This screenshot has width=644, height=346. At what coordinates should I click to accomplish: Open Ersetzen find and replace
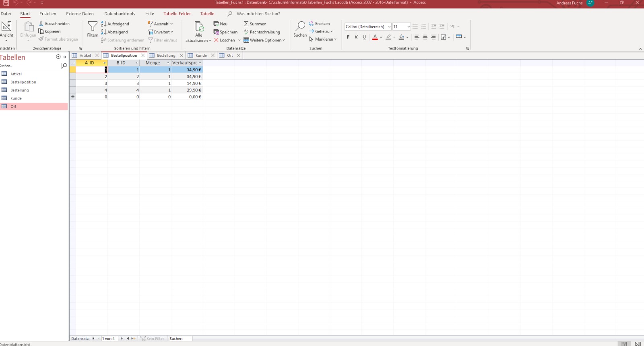pyautogui.click(x=319, y=23)
